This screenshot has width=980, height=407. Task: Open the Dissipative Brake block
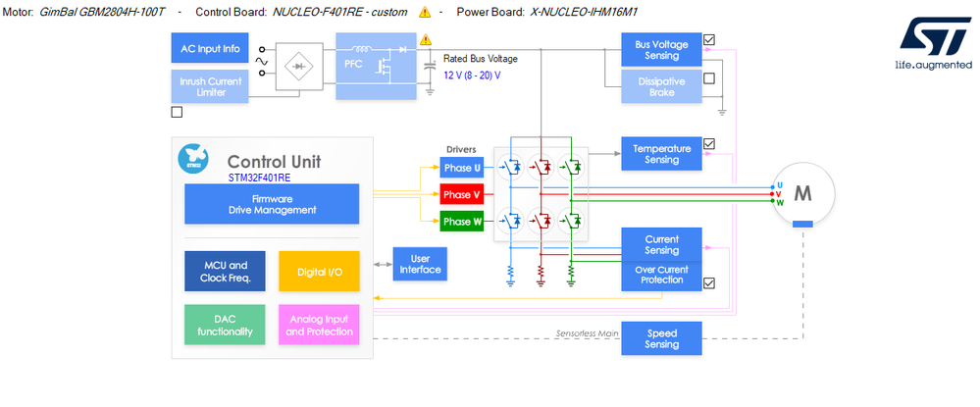661,86
